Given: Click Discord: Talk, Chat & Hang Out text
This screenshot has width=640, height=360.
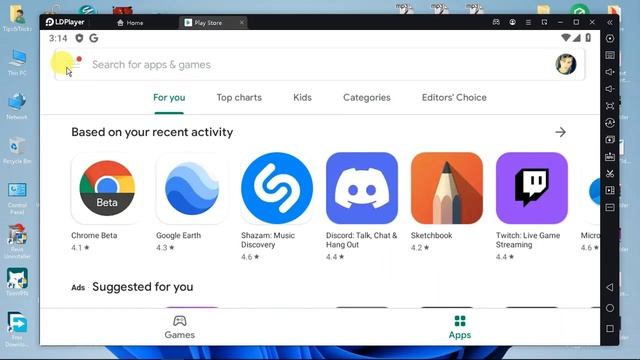Looking at the screenshot, I should [x=361, y=240].
